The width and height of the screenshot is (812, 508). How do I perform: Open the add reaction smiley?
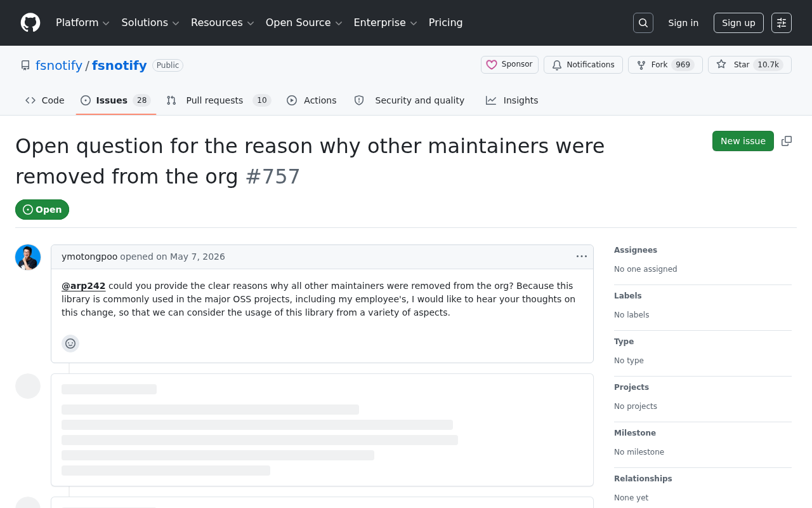tap(70, 344)
